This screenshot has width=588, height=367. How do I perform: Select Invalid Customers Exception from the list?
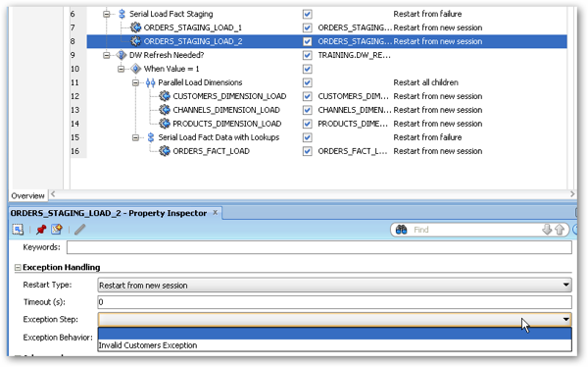click(x=334, y=345)
